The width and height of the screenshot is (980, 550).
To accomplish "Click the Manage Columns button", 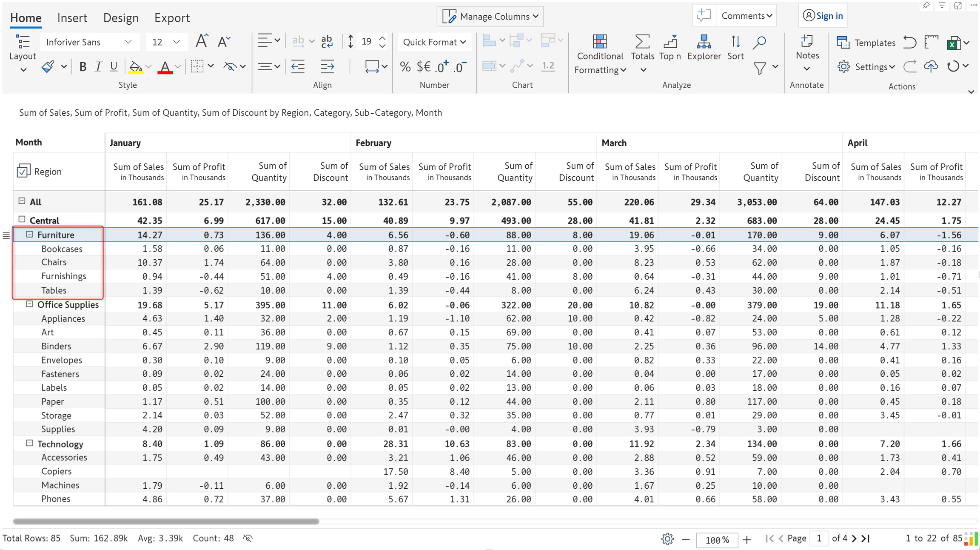I will (x=490, y=17).
